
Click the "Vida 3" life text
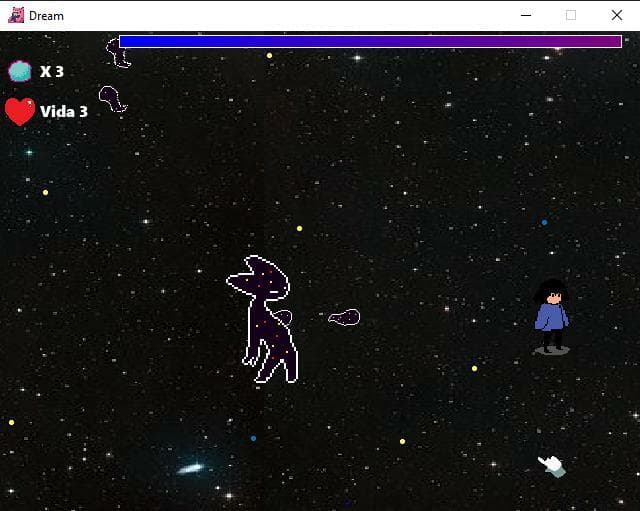(x=64, y=111)
